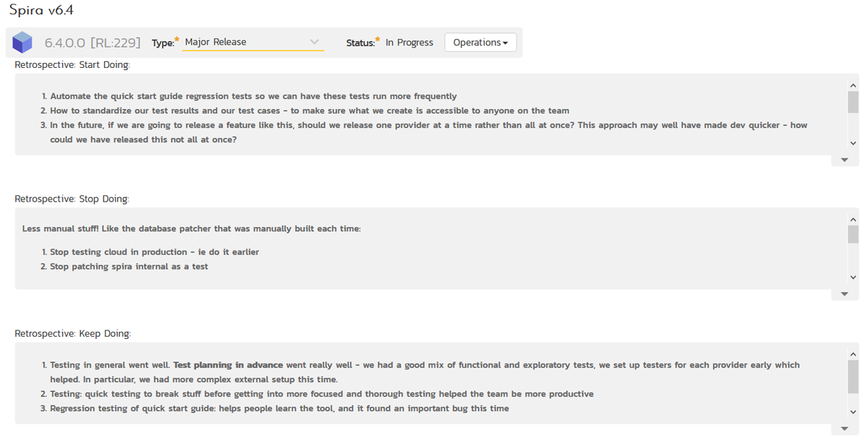Screen dimensions: 868x443
Task: Expand the Keep Doing editor toolbar triangle
Action: pos(844,429)
